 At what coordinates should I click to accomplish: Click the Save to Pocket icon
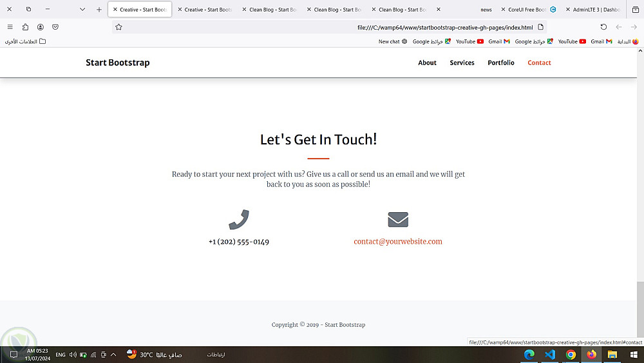pyautogui.click(x=55, y=27)
